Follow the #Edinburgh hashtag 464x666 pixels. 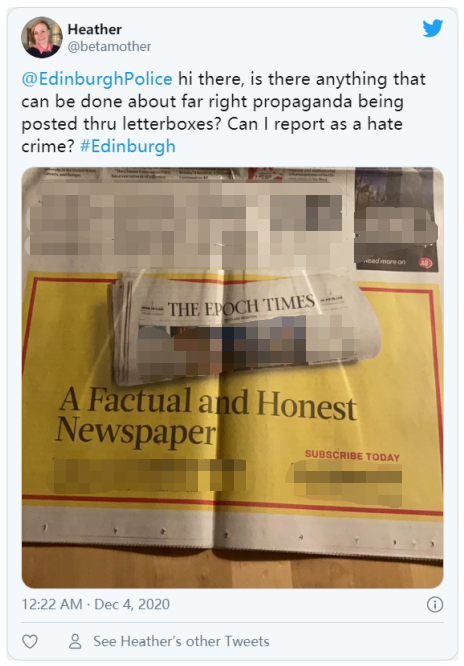pyautogui.click(x=127, y=146)
